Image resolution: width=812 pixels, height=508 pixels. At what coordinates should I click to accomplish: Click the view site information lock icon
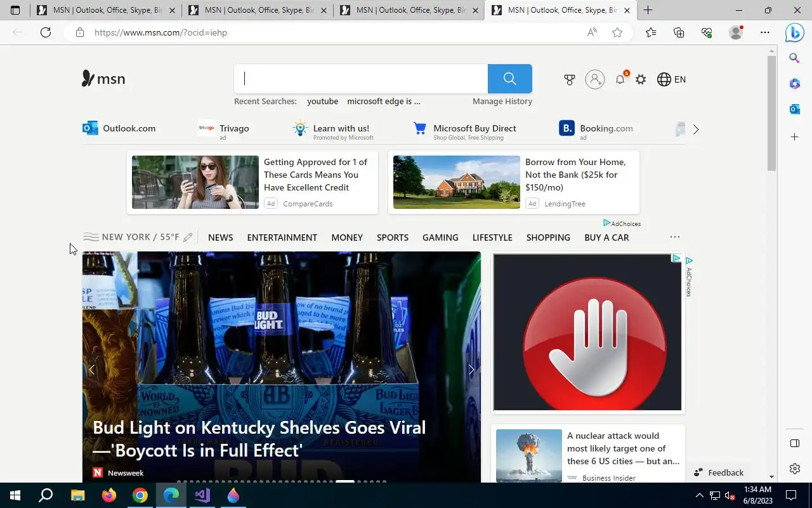coord(80,32)
